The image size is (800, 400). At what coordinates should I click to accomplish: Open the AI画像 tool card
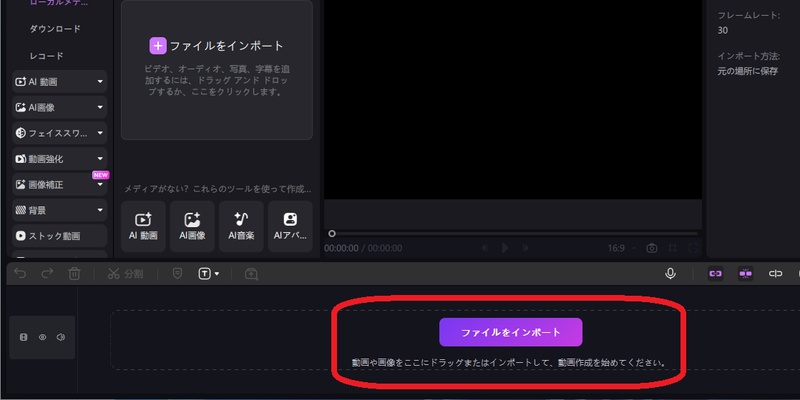(x=192, y=226)
